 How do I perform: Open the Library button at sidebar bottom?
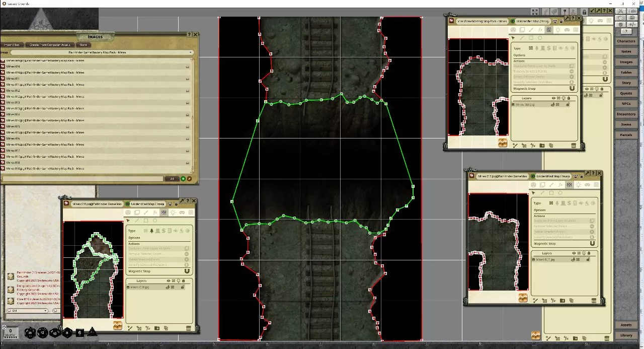626,335
